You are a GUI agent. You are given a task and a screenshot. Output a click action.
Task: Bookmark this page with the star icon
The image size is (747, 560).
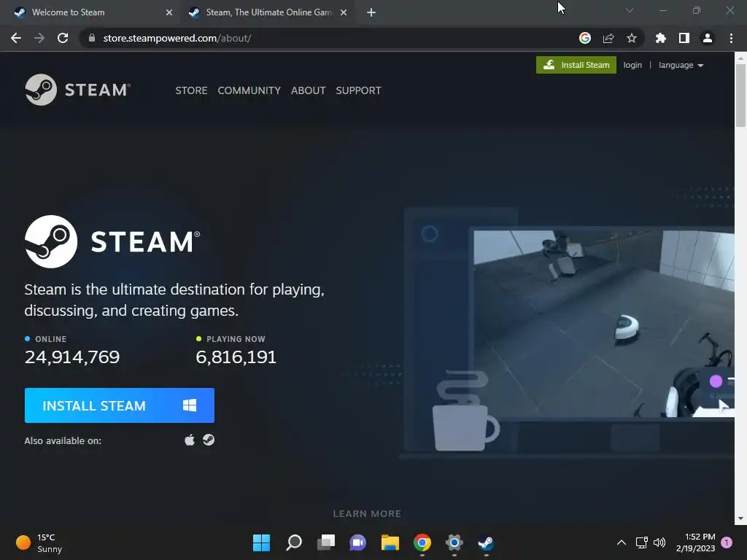(x=632, y=38)
